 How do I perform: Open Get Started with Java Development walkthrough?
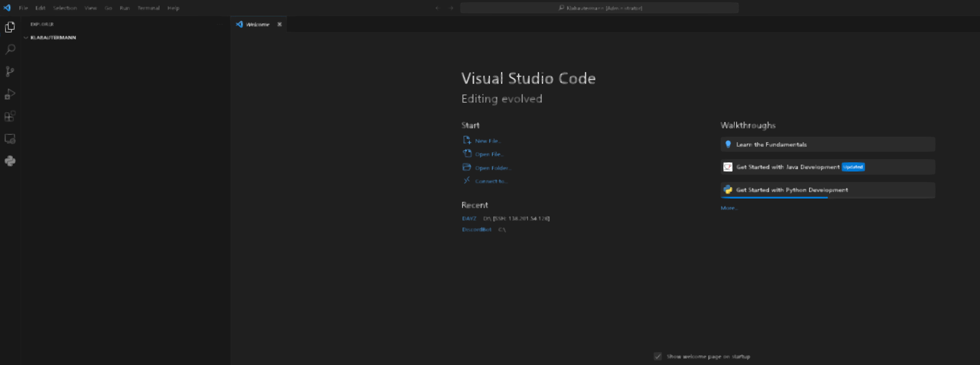click(x=828, y=167)
